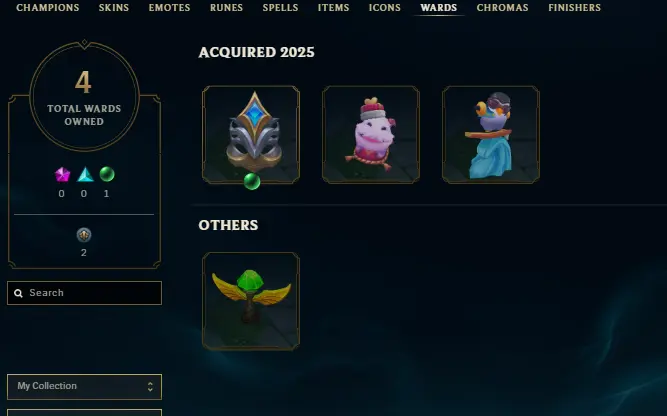
Task: Click the pink mythic gem icon
Action: pos(62,174)
